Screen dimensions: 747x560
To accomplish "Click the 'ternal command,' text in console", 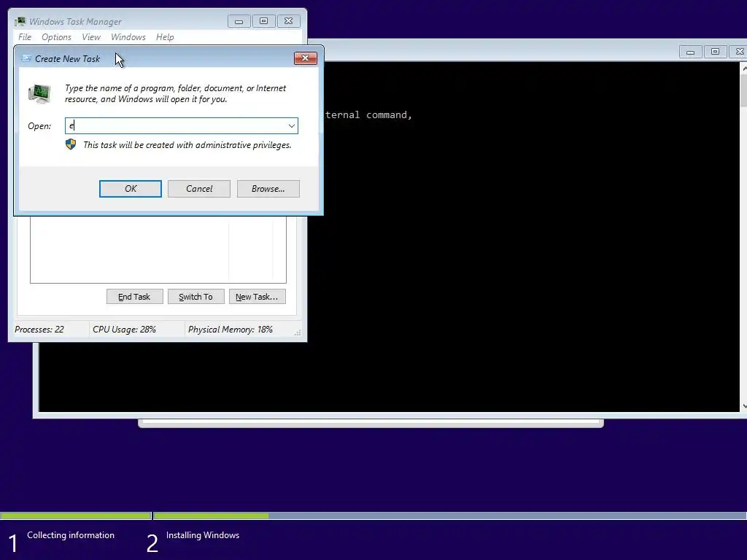I will coord(368,114).
